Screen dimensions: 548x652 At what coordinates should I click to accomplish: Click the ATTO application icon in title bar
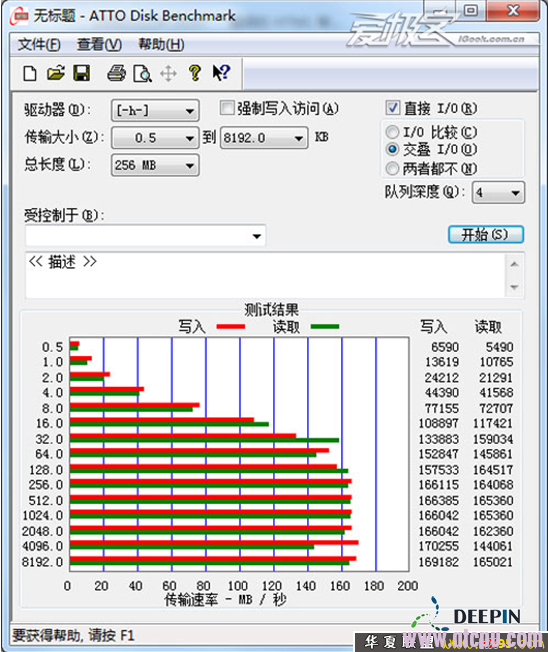click(20, 16)
